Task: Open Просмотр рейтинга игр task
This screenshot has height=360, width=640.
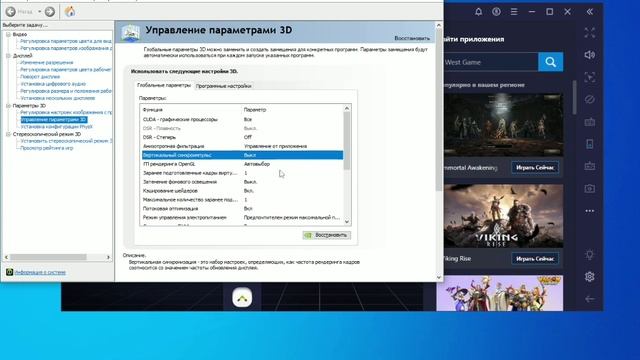Action: (x=47, y=148)
